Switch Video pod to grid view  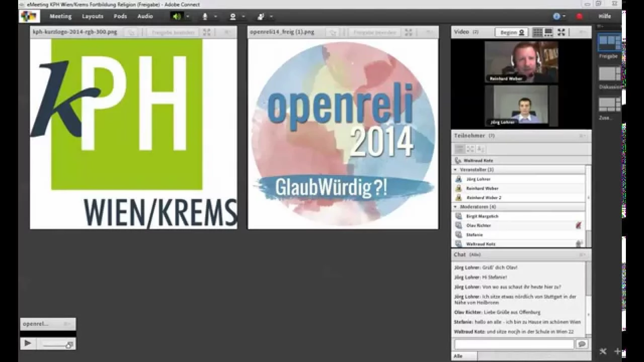[x=537, y=32]
